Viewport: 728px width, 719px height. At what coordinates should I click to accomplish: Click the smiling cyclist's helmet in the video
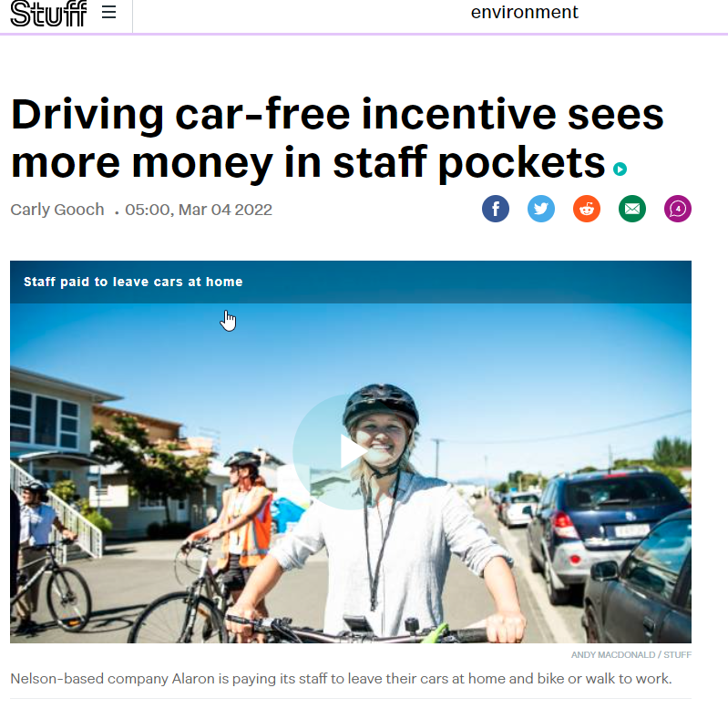(x=381, y=404)
